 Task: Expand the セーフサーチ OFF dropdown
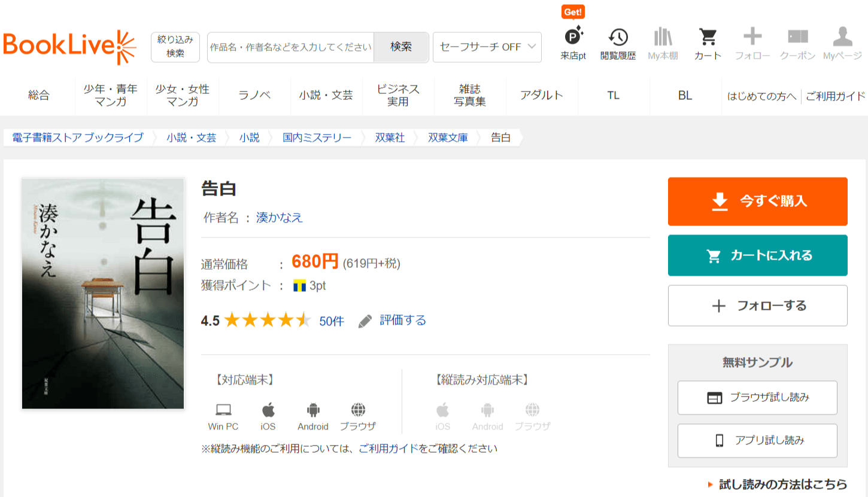pos(487,47)
